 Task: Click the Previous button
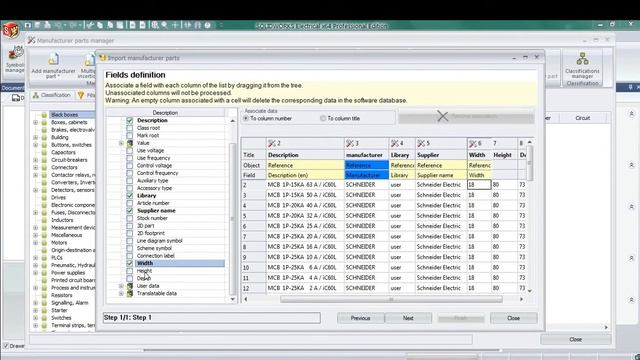[360, 318]
